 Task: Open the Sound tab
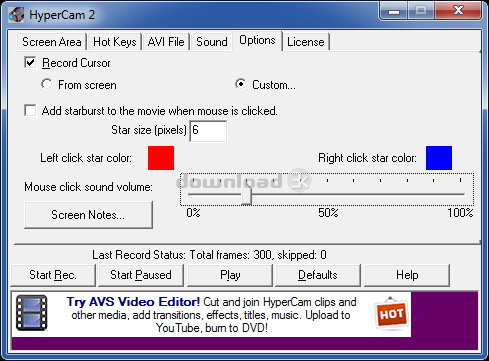(x=212, y=42)
